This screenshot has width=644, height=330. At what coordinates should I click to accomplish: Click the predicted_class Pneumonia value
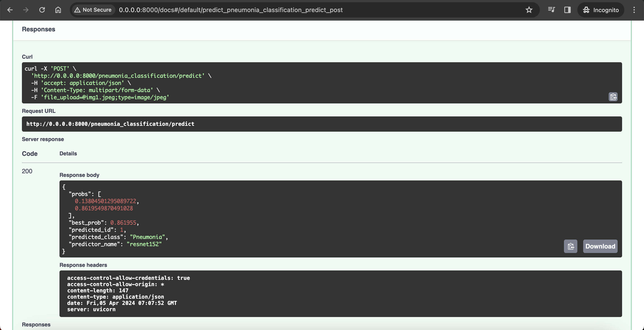coord(147,237)
